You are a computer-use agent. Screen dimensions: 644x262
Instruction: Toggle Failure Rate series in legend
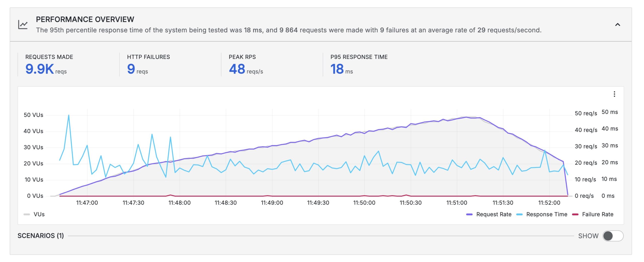[597, 214]
